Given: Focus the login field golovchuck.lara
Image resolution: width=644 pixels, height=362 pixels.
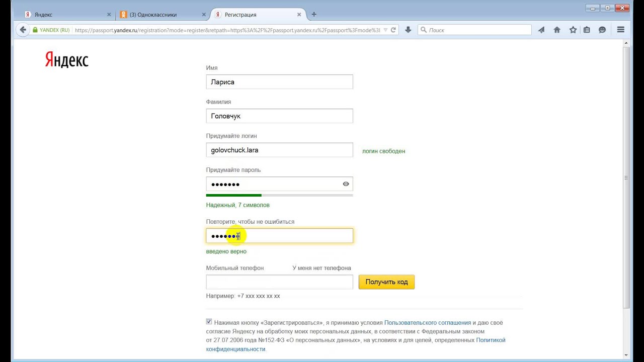Looking at the screenshot, I should pyautogui.click(x=279, y=150).
